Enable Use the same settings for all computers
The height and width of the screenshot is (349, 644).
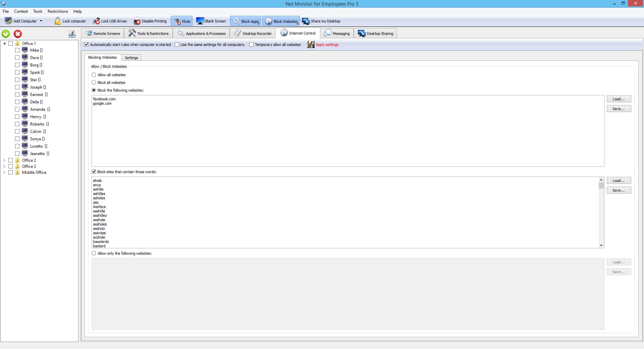click(x=177, y=44)
